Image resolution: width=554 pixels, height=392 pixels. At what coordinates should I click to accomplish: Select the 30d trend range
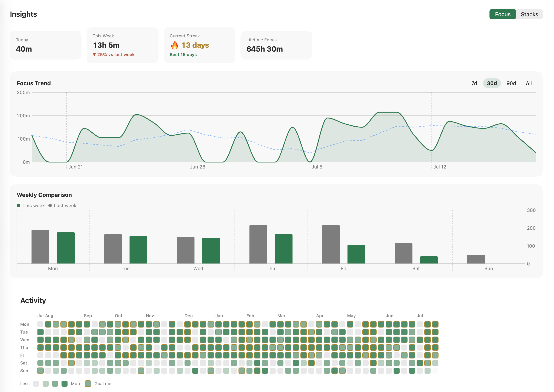point(492,83)
